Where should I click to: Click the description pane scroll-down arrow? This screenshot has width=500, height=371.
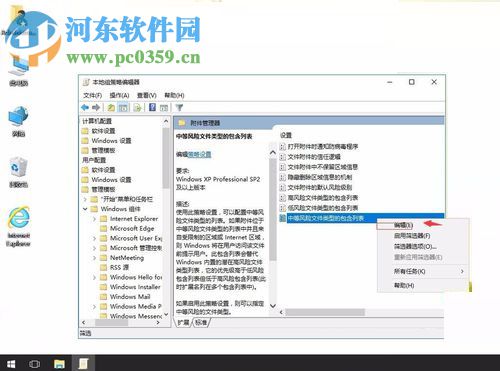[273, 306]
